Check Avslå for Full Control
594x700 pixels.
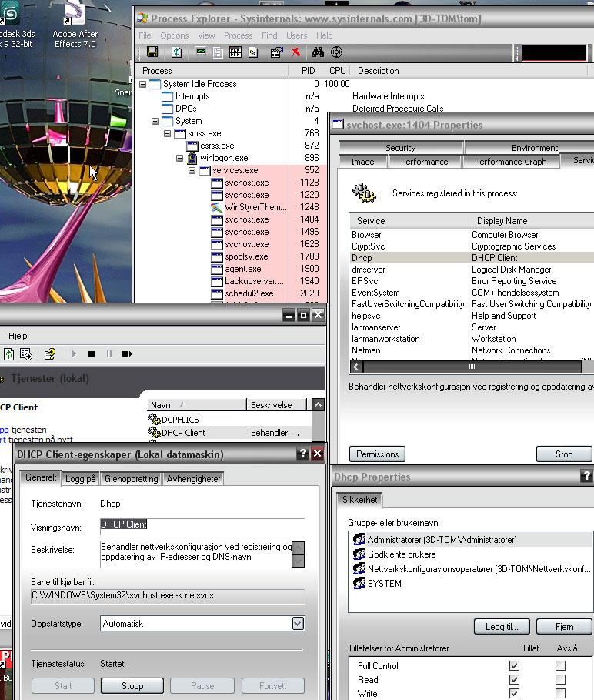tap(561, 665)
